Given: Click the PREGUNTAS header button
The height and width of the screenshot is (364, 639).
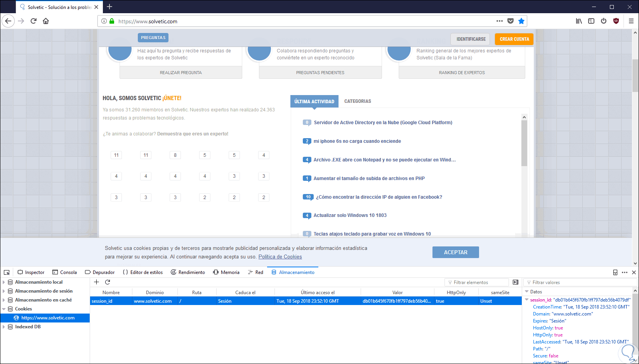Looking at the screenshot, I should (153, 38).
